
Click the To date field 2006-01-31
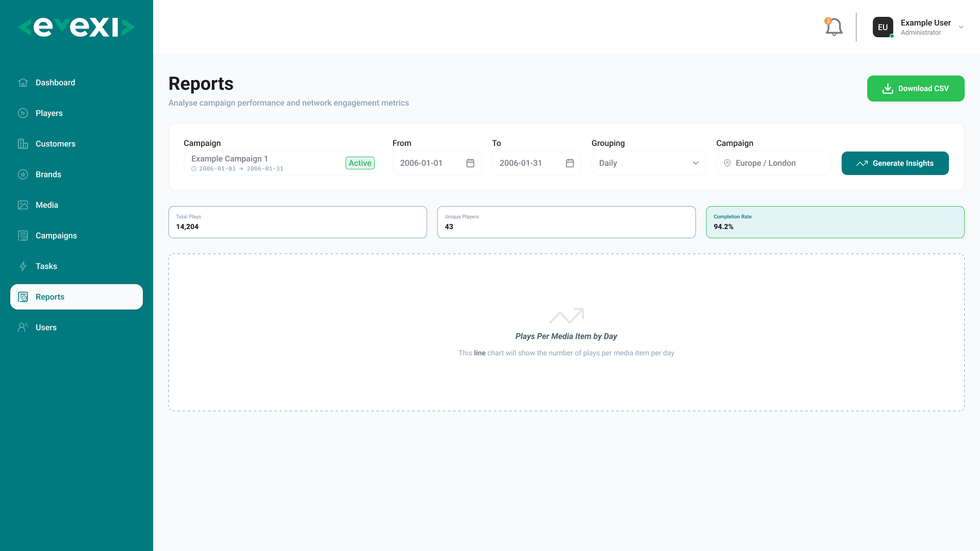click(x=536, y=163)
